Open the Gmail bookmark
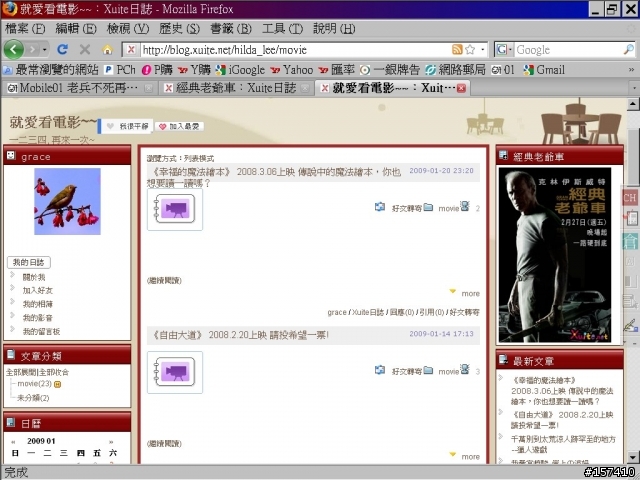Screen dimensions: 640x480 pyautogui.click(x=544, y=70)
